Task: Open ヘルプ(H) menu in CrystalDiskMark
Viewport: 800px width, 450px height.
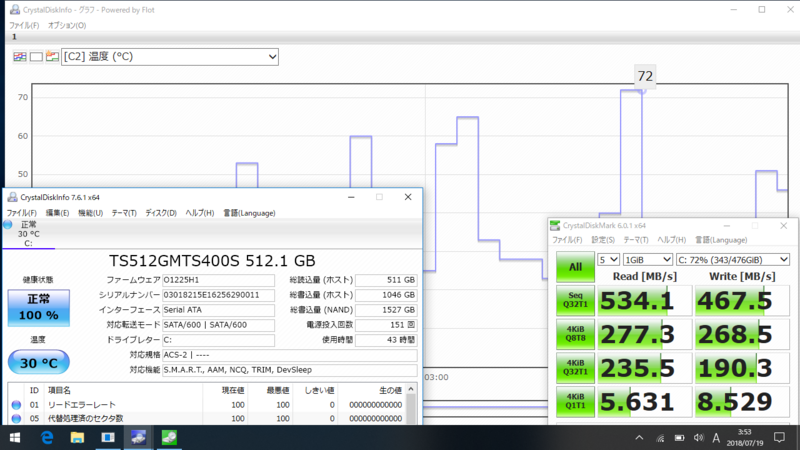Action: (x=671, y=240)
